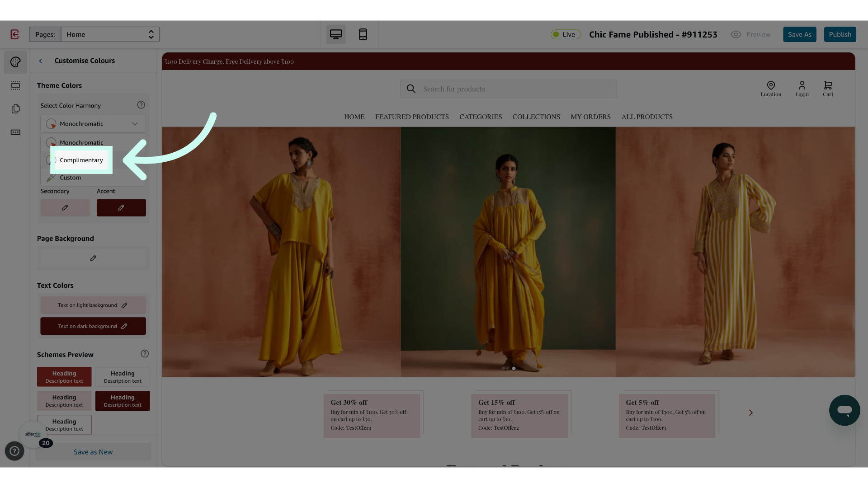Open Login icon in store header
The height and width of the screenshot is (488, 868).
[802, 89]
